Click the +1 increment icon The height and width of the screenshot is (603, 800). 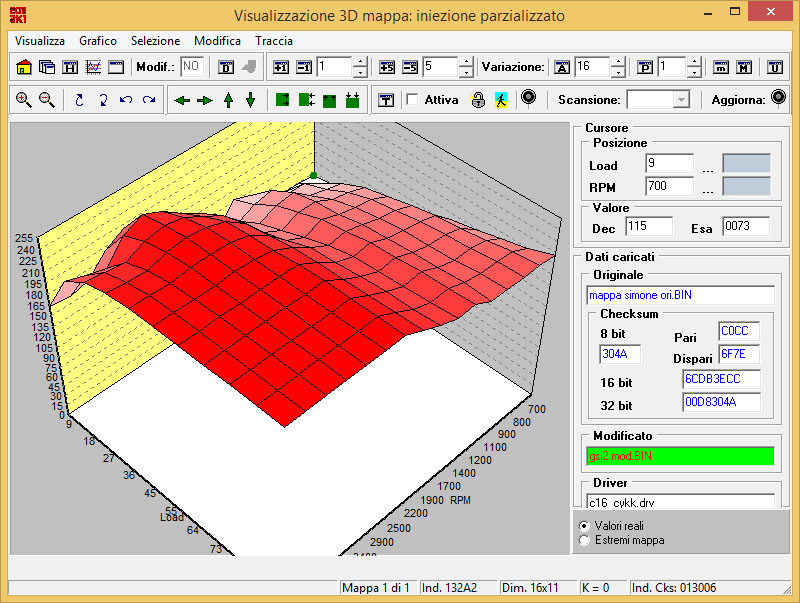(x=281, y=67)
